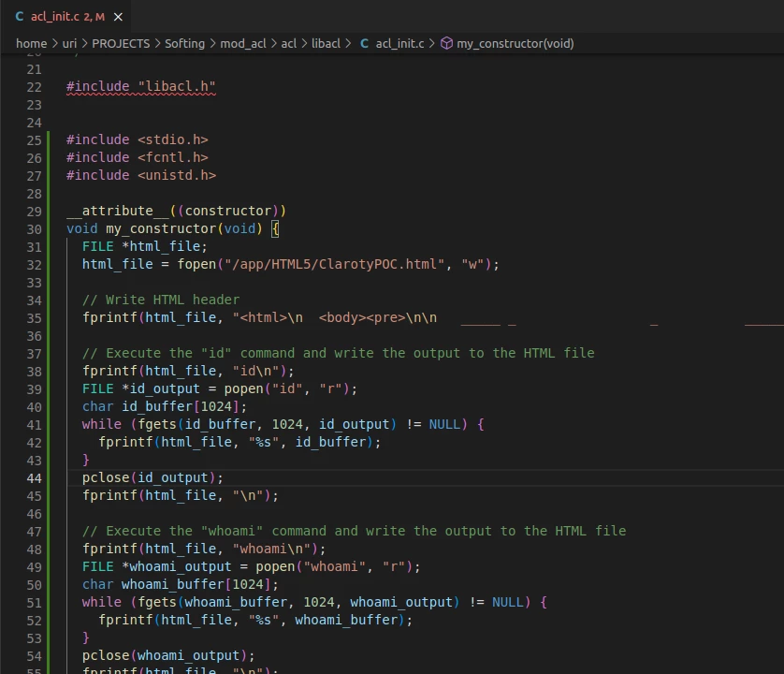Open my_constructor(void) symbol breadcrumb
The image size is (784, 674).
pos(515,43)
